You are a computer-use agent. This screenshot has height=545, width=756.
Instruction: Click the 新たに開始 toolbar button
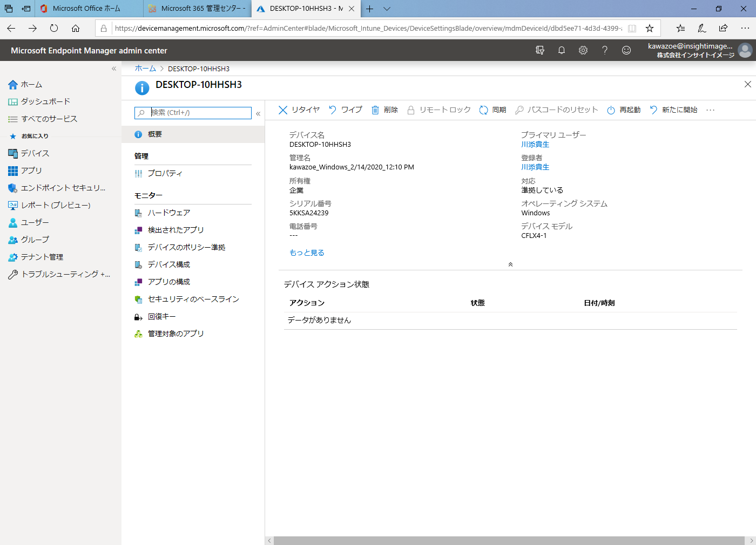(673, 110)
